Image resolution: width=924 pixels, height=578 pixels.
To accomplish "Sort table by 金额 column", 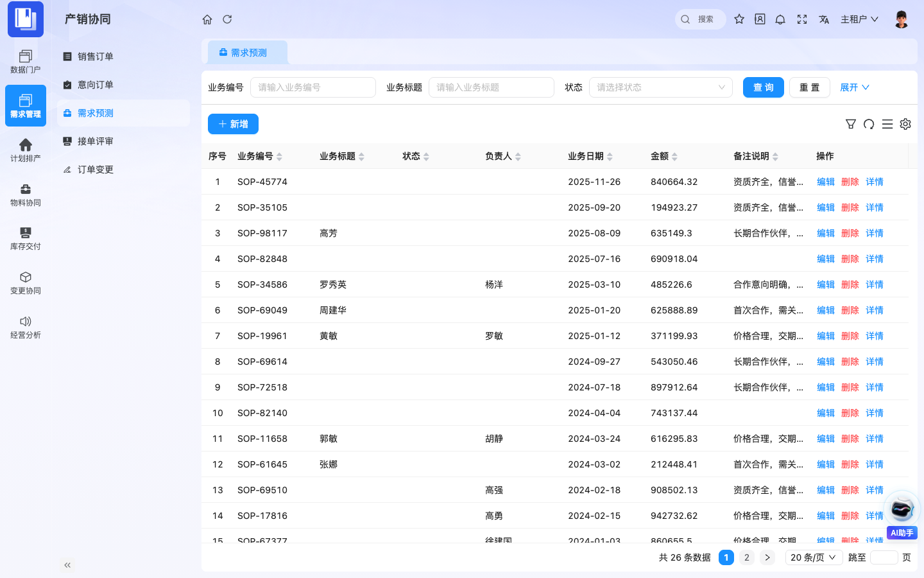I will (x=664, y=156).
